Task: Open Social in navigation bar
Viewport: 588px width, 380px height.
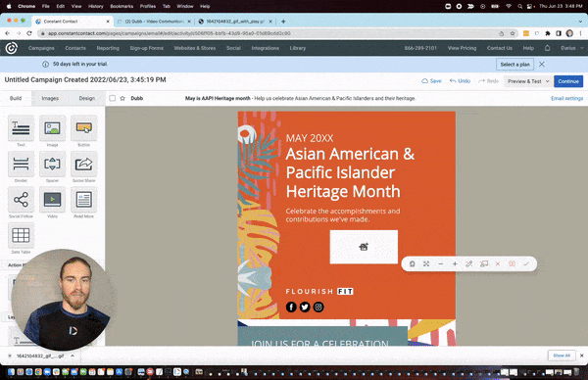Action: 233,48
